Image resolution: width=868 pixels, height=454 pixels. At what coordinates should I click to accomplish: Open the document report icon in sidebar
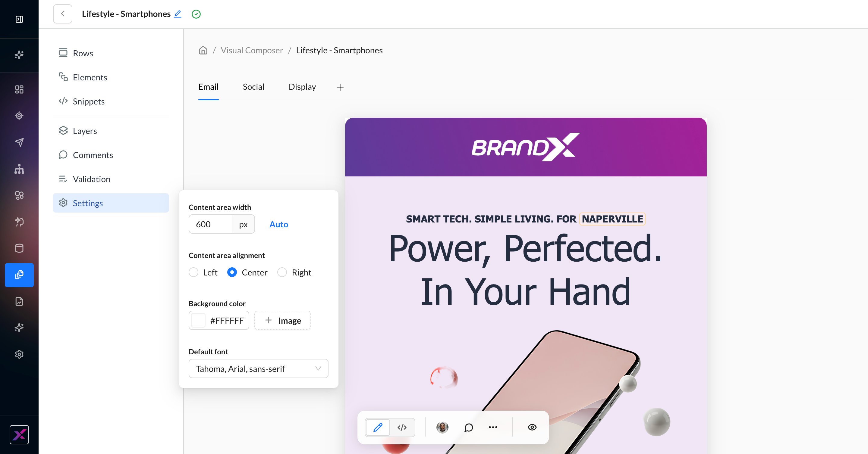(x=19, y=301)
